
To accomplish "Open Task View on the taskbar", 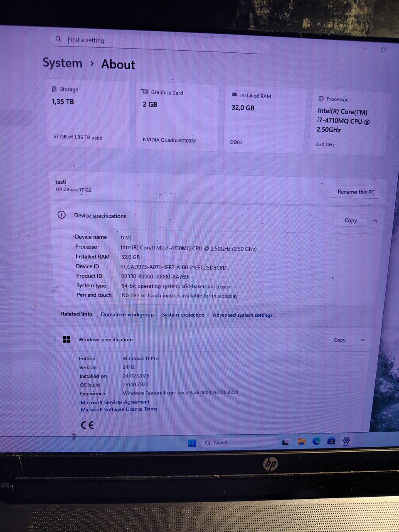I will 286,442.
